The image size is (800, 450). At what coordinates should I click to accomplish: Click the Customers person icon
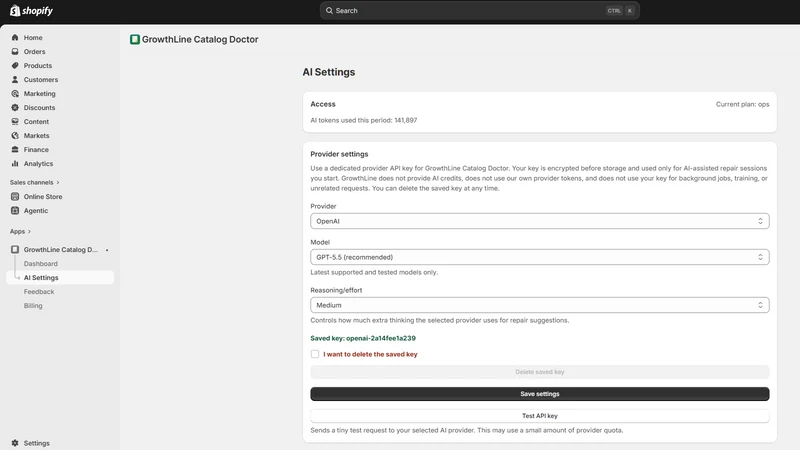pyautogui.click(x=15, y=80)
